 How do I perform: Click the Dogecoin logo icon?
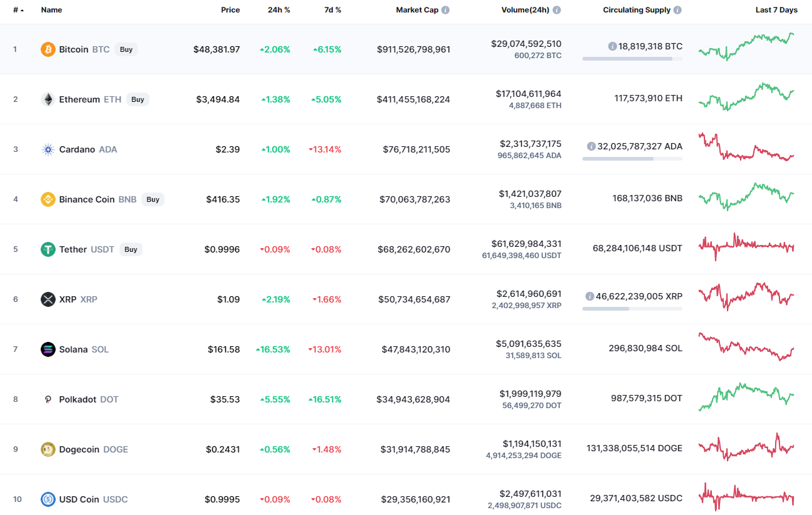click(48, 449)
